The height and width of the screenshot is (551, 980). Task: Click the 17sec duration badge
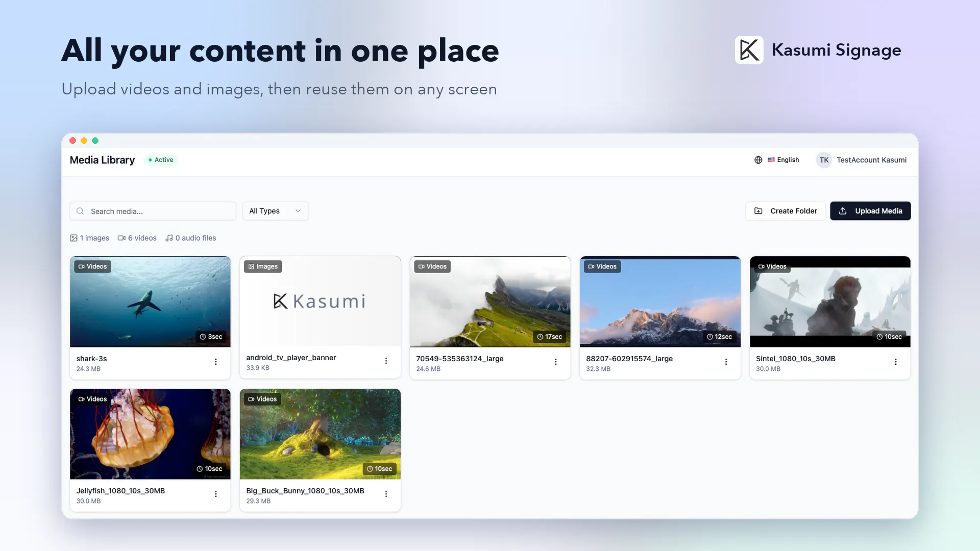click(x=549, y=337)
